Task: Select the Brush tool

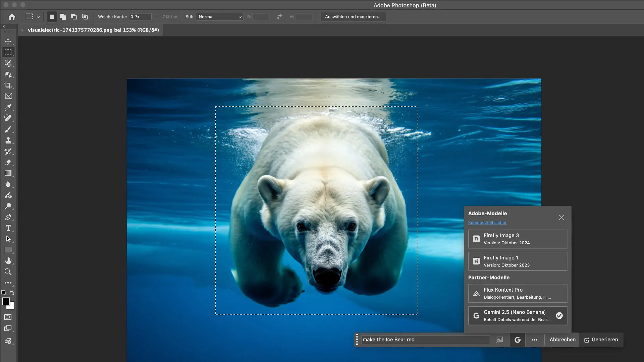Action: point(8,129)
